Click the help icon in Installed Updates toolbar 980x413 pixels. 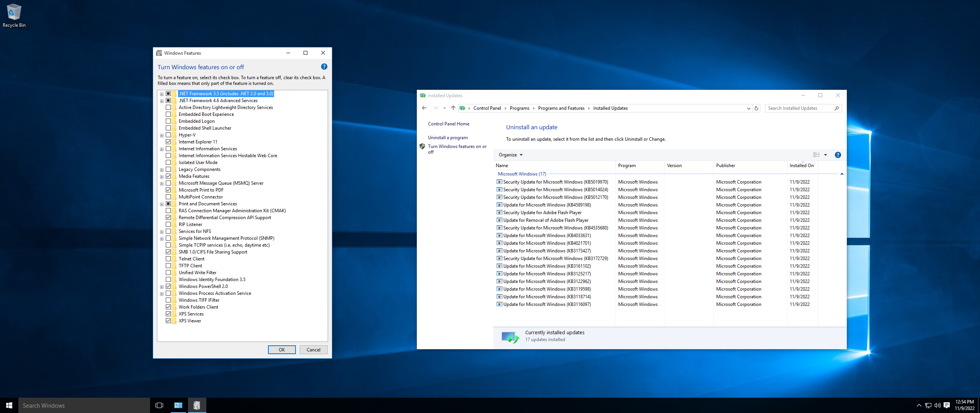coord(838,155)
